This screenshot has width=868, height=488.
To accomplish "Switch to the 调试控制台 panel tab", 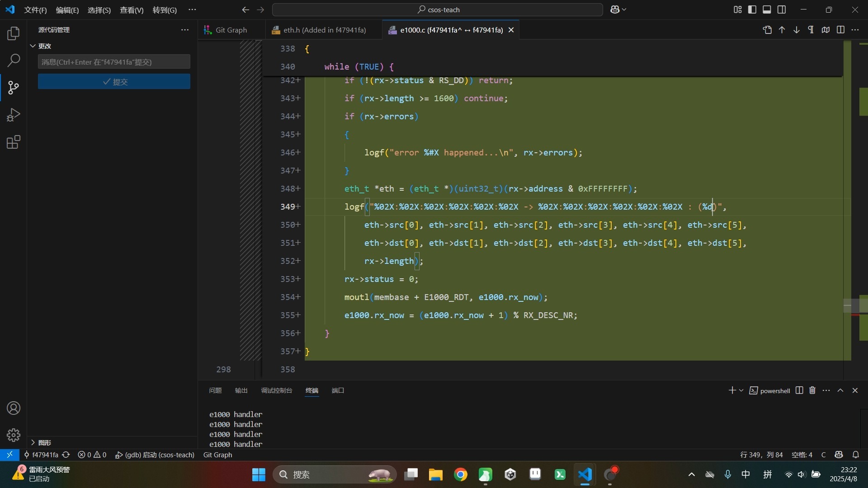I will click(276, 390).
